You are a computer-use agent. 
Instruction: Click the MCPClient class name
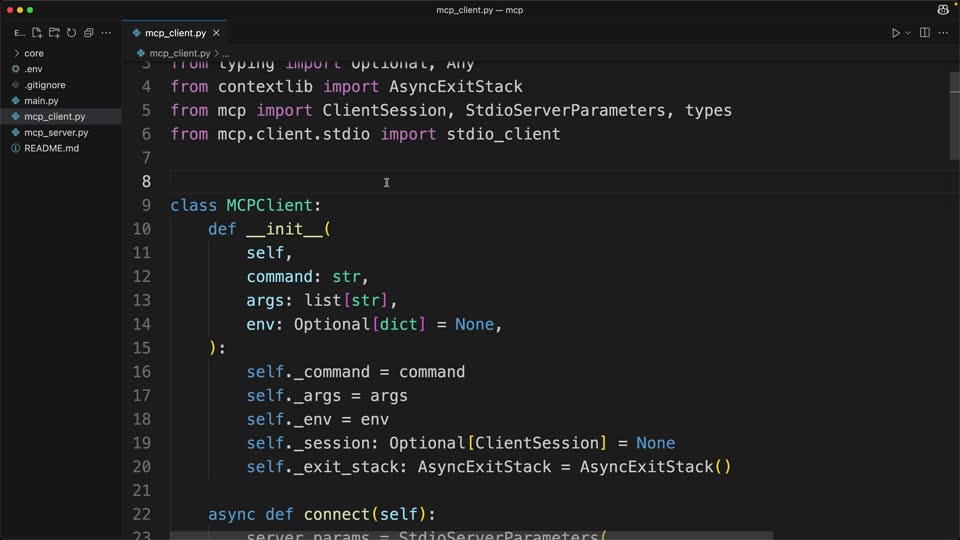[269, 205]
